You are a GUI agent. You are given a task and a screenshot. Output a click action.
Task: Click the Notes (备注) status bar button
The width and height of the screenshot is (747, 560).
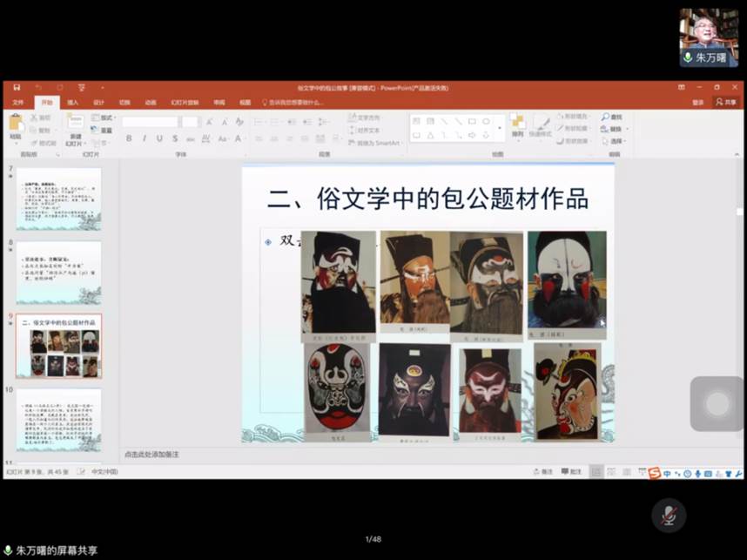coord(542,471)
